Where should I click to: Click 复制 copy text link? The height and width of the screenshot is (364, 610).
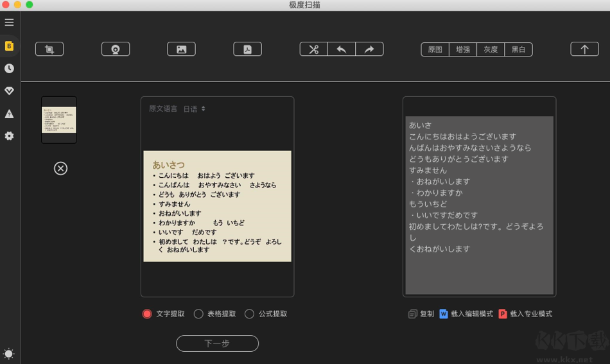(427, 314)
